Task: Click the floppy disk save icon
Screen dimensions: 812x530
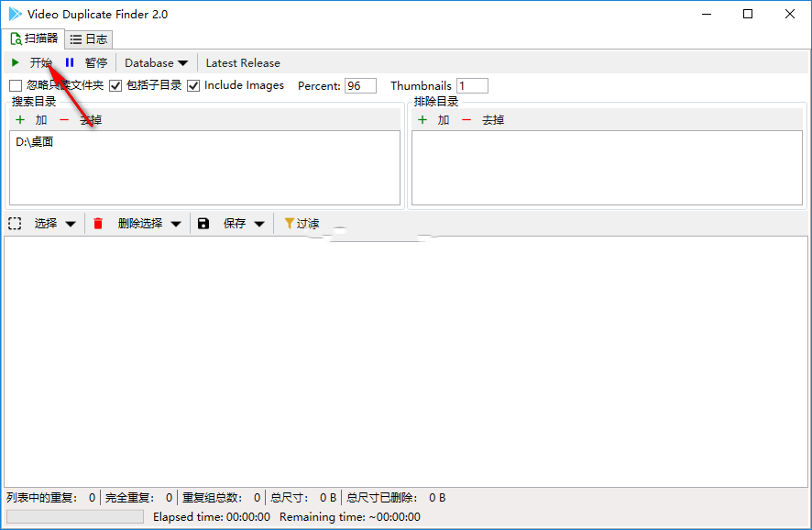Action: click(x=203, y=224)
